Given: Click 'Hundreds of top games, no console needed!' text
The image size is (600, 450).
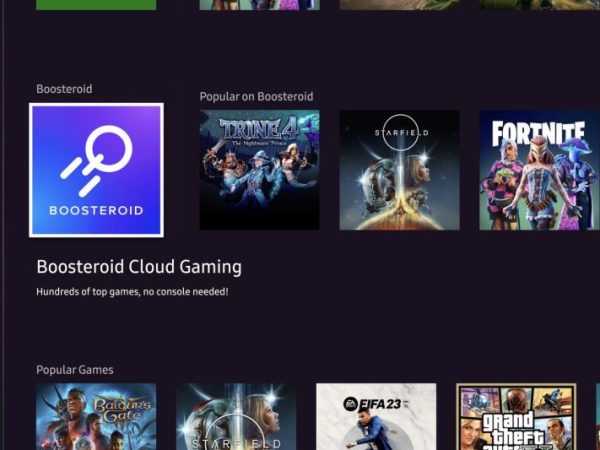Looking at the screenshot, I should (x=132, y=292).
